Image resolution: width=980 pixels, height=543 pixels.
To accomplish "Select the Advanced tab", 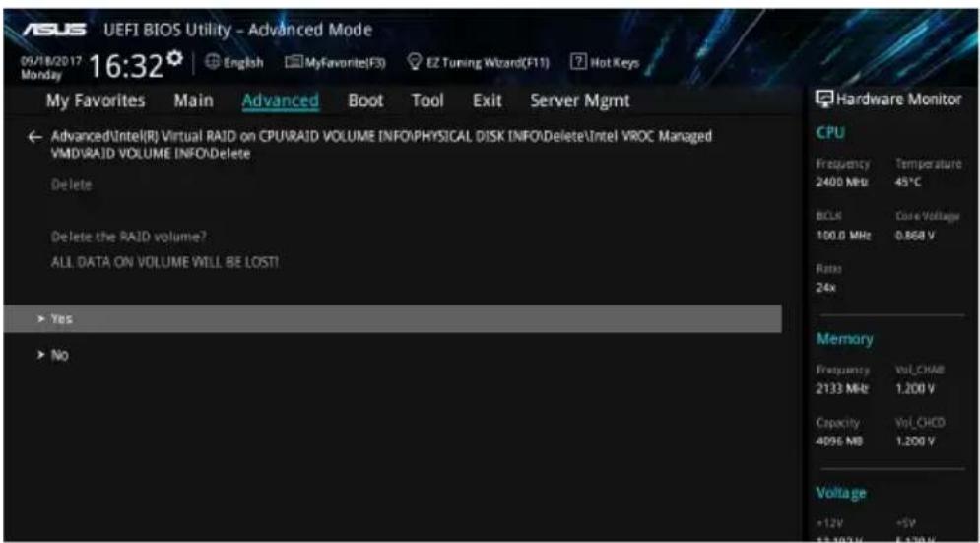I will [280, 101].
